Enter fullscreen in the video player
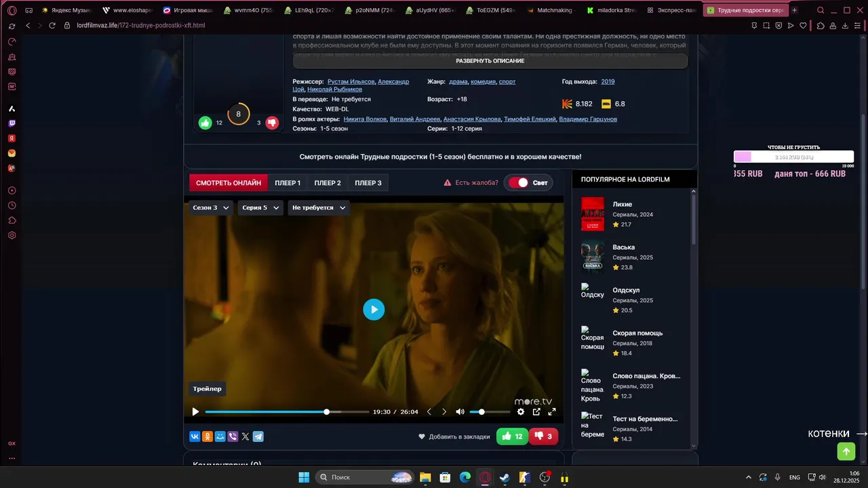This screenshot has width=868, height=488. [552, 411]
